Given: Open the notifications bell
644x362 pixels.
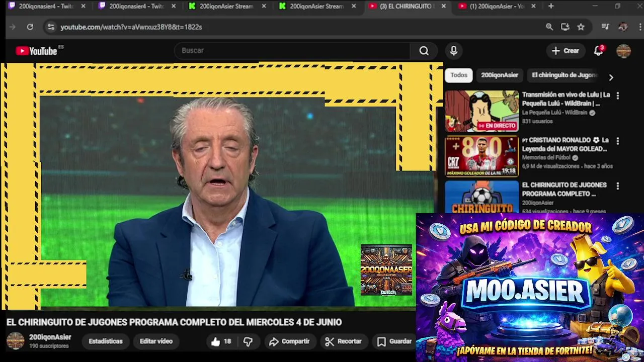Looking at the screenshot, I should [x=598, y=51].
